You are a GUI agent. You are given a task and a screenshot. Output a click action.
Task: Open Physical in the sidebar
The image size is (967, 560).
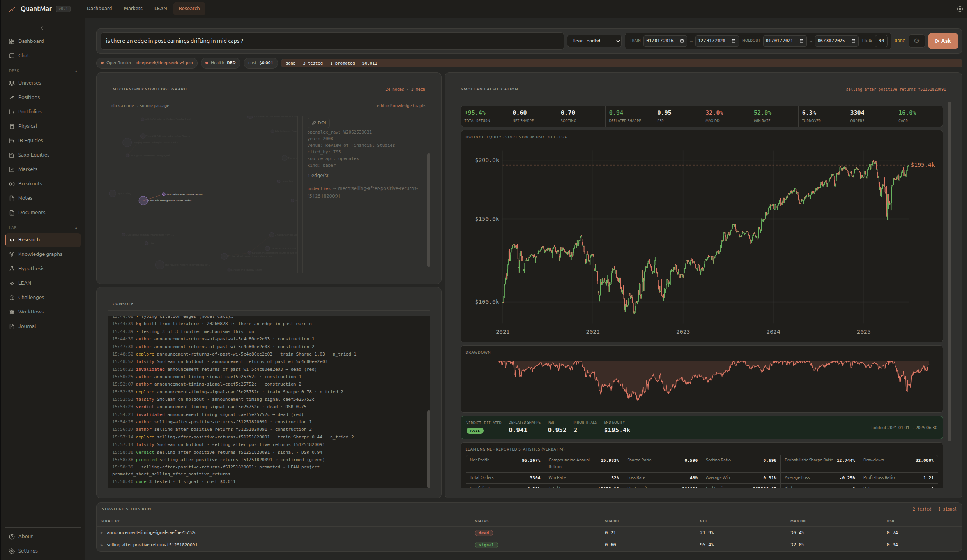[x=43, y=126]
